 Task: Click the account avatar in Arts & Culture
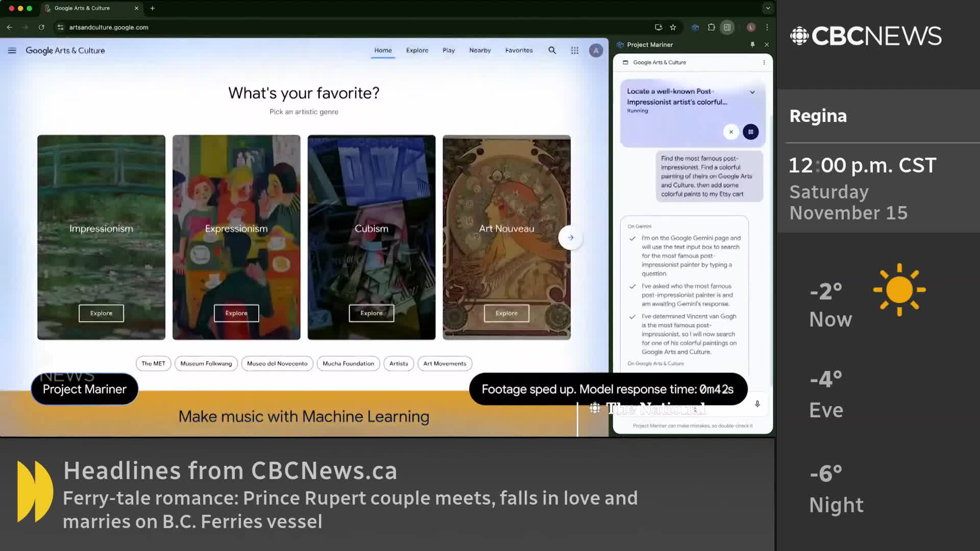tap(596, 50)
